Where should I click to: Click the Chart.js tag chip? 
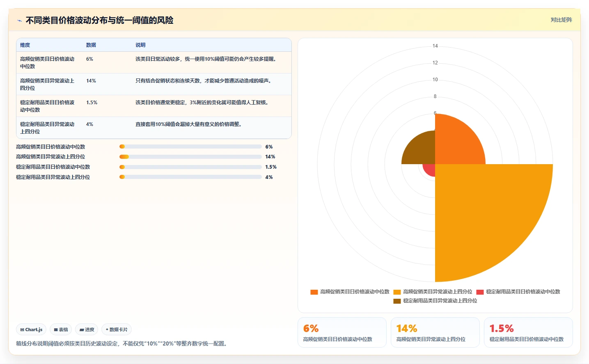31,330
